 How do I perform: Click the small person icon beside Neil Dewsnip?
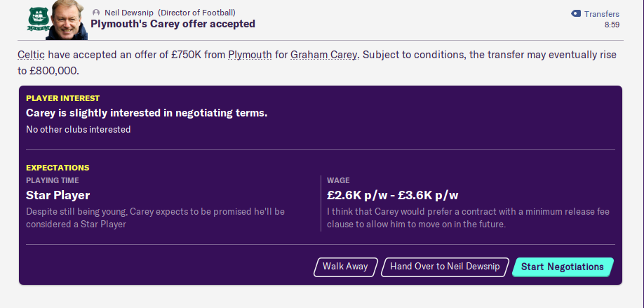(x=95, y=13)
